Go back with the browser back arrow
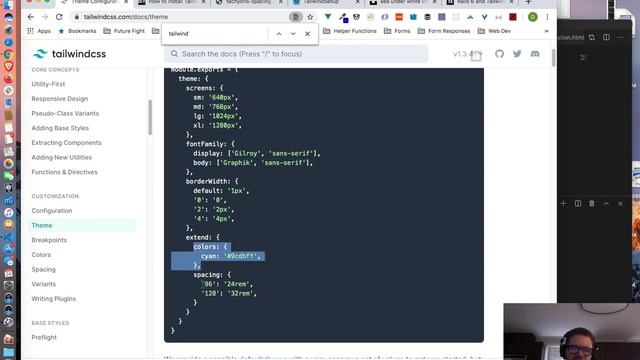This screenshot has height=360, width=640. pos(31,17)
